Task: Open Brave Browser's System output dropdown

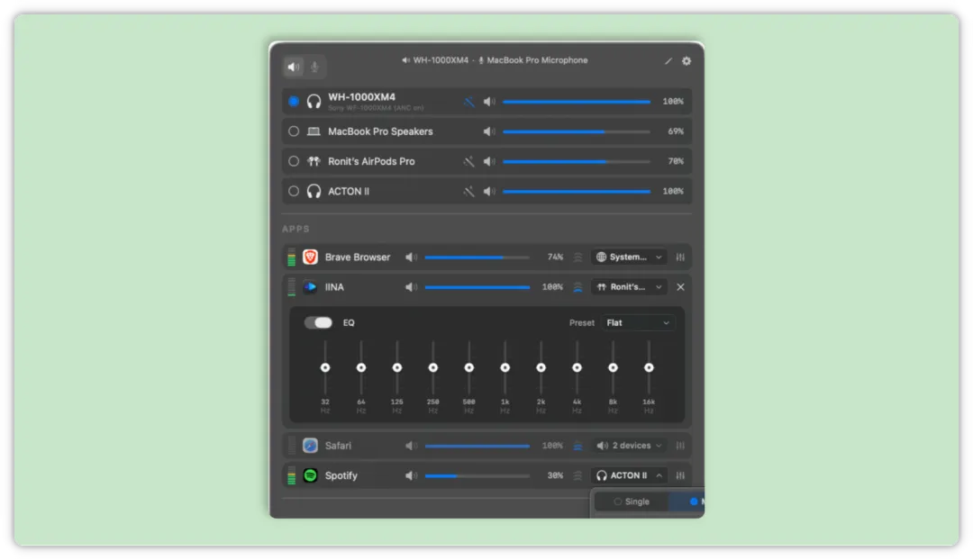Action: (x=629, y=257)
